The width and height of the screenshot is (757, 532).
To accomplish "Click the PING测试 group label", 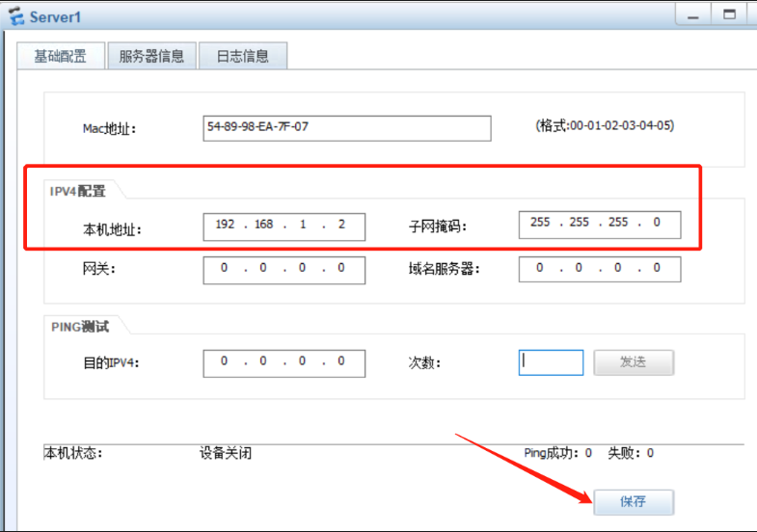I will (80, 327).
